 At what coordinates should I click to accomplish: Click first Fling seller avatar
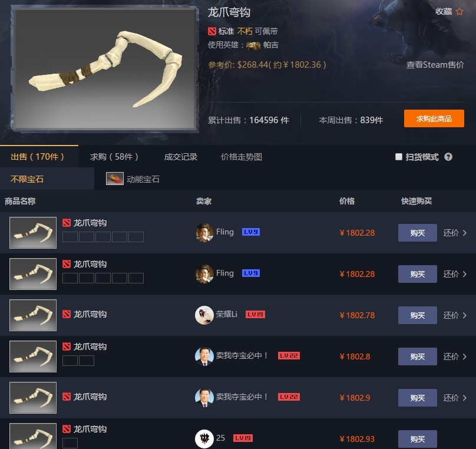pyautogui.click(x=204, y=233)
